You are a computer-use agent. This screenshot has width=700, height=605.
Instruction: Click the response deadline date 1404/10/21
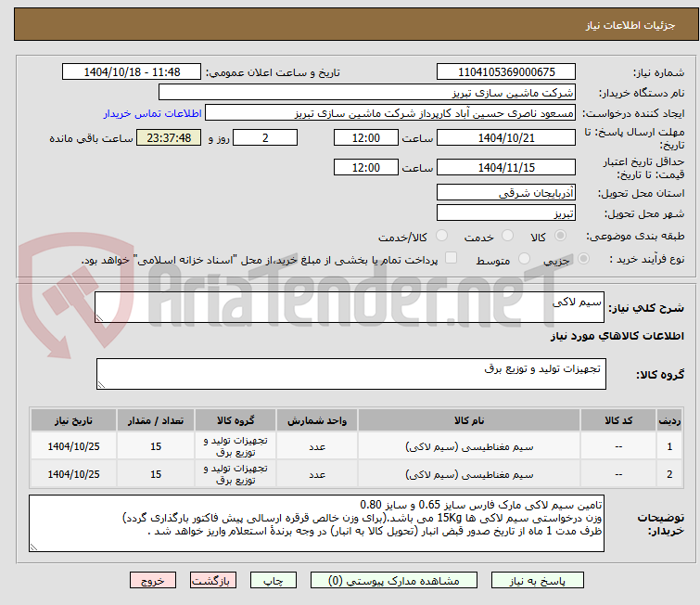tap(506, 137)
